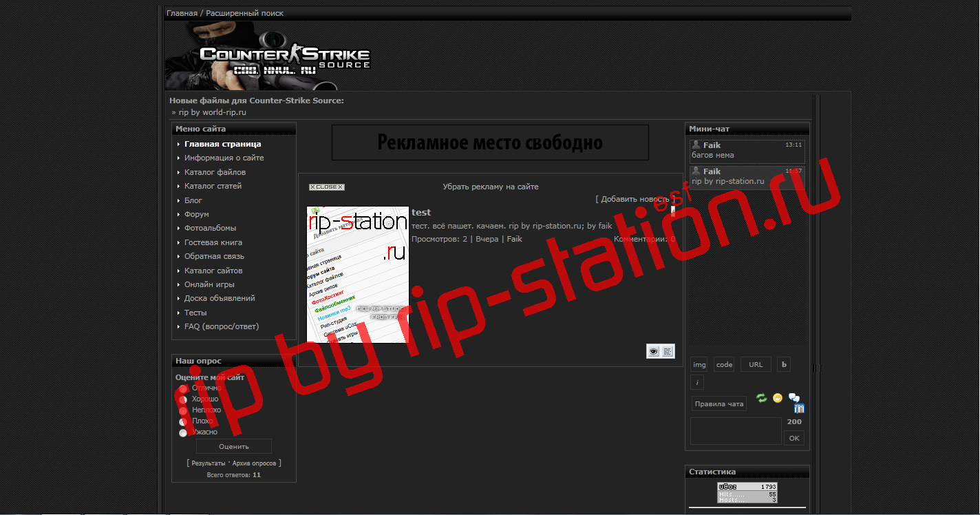Screen dimensions: 980x515
Task: Go to 'Форум' in the site menu
Action: (x=196, y=214)
